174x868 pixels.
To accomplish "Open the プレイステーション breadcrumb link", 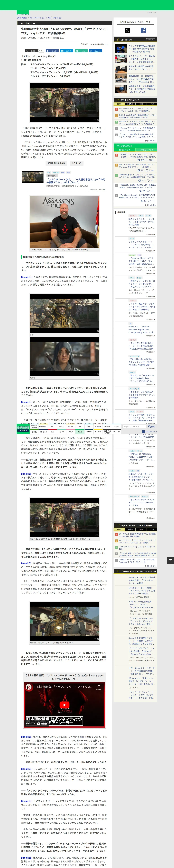I will [37, 18].
